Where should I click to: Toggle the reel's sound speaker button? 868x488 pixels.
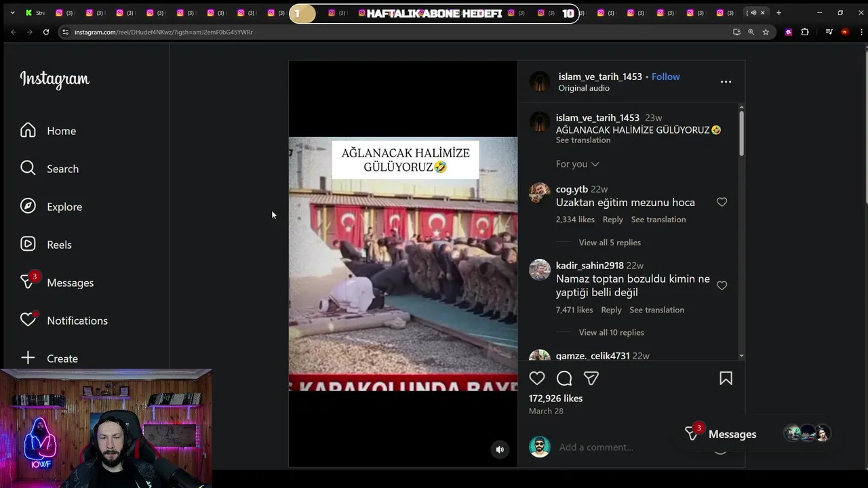click(500, 449)
